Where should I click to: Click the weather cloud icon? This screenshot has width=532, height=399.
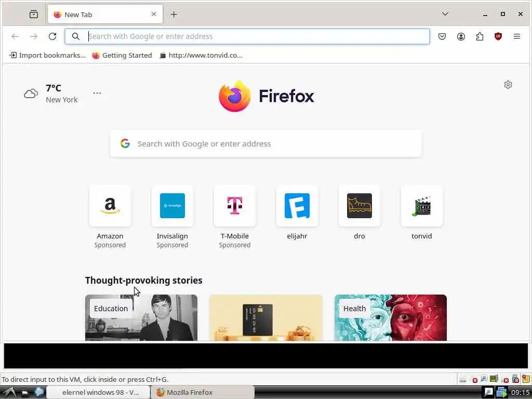(x=31, y=94)
